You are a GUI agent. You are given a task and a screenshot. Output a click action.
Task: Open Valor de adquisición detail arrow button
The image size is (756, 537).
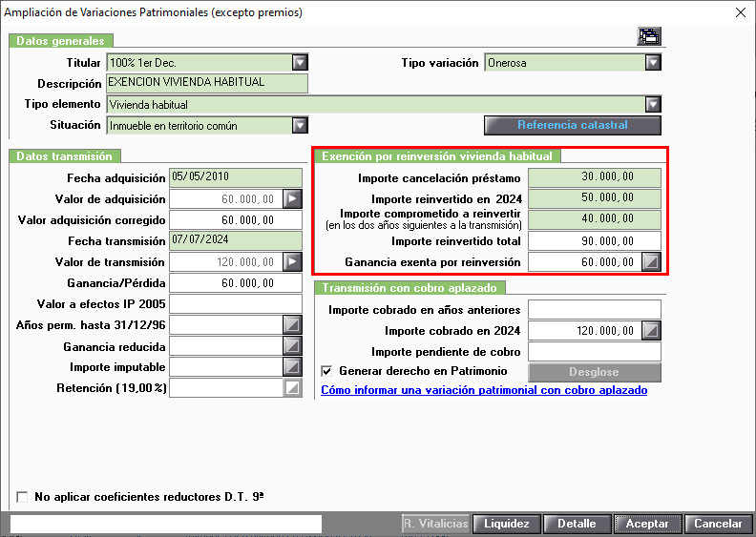[x=292, y=199]
